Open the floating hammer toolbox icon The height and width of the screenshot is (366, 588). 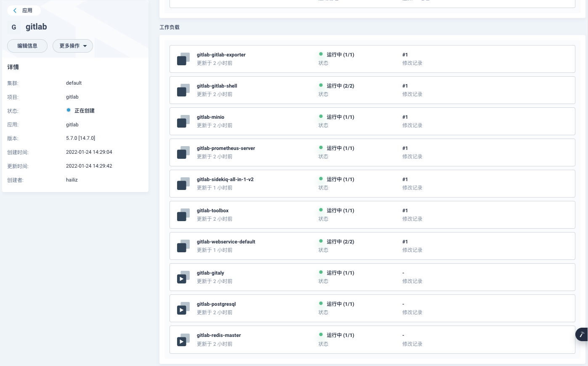click(x=582, y=334)
